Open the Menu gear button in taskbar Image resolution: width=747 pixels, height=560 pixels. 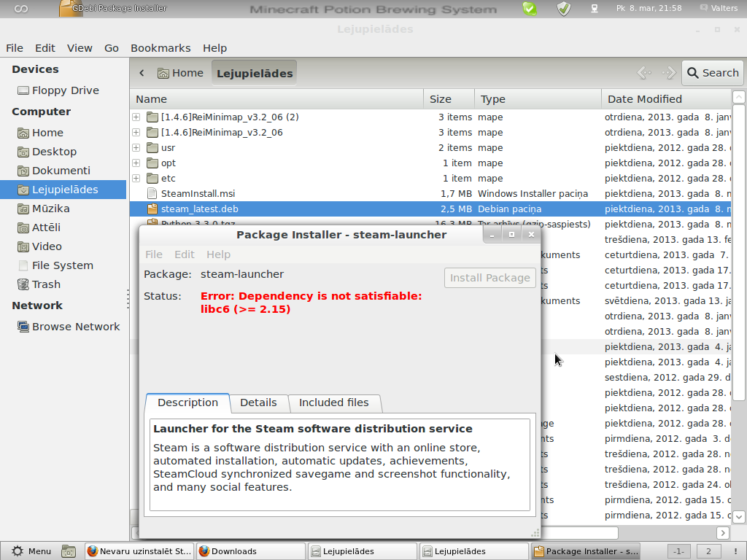click(31, 551)
